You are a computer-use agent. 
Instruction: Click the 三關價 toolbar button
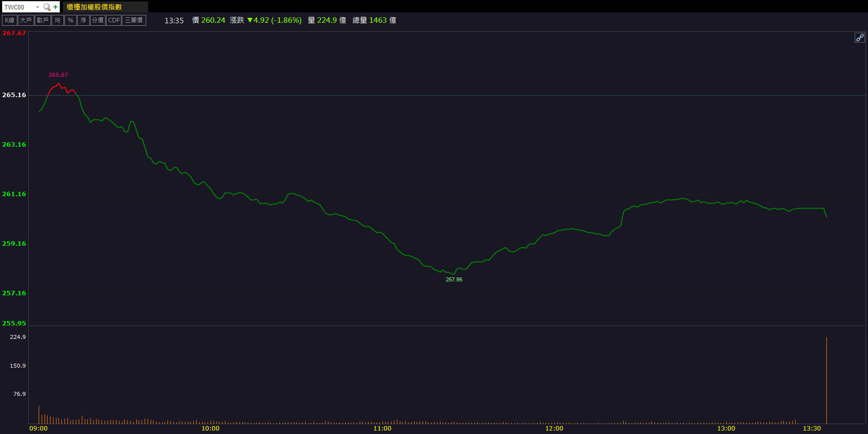134,20
